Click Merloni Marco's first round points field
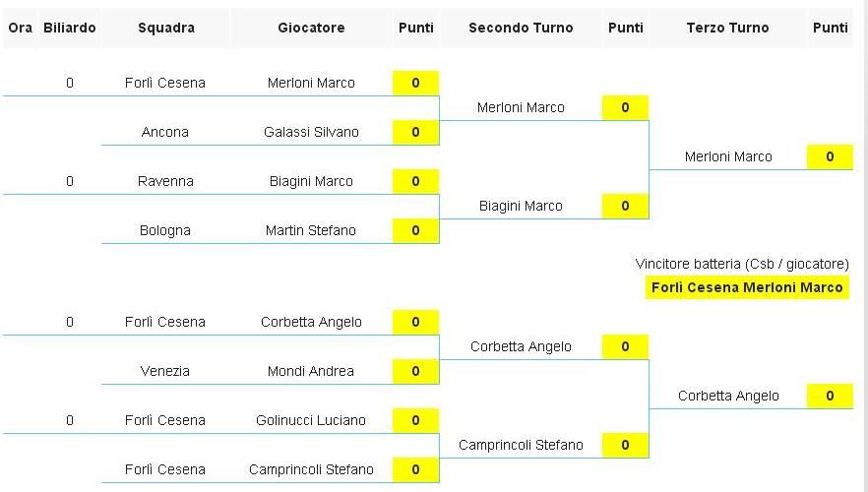Viewport: 868px width, 492px height. (415, 83)
